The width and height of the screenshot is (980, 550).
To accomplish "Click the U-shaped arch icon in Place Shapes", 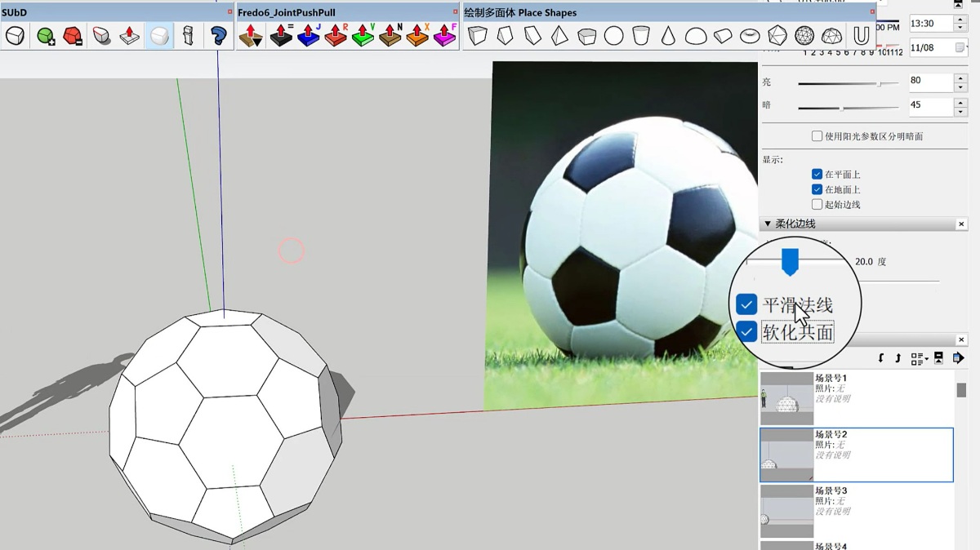I will point(861,36).
